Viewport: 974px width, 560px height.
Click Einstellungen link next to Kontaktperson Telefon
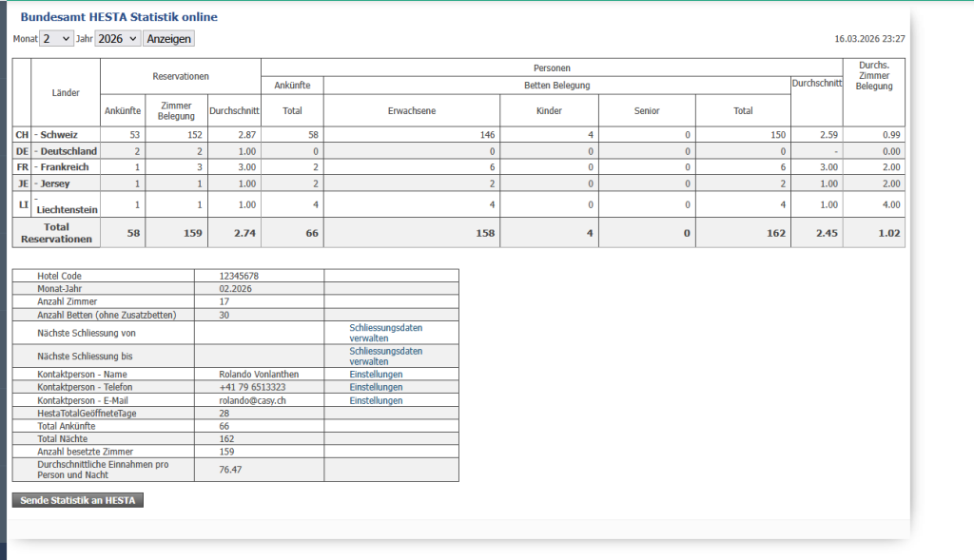(x=376, y=388)
